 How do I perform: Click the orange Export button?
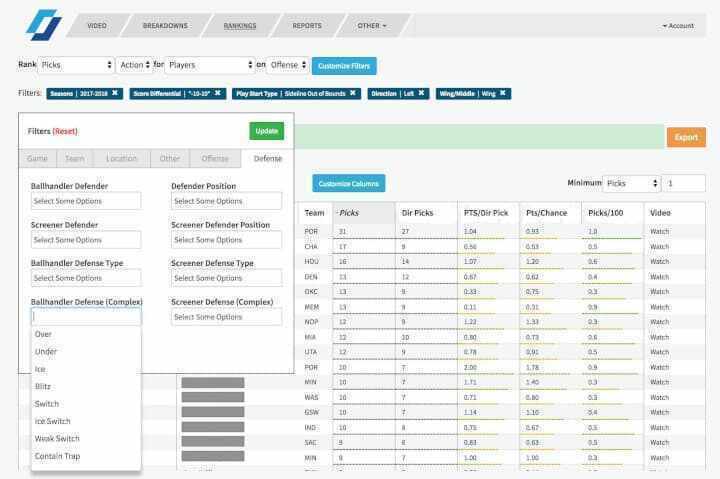click(686, 137)
